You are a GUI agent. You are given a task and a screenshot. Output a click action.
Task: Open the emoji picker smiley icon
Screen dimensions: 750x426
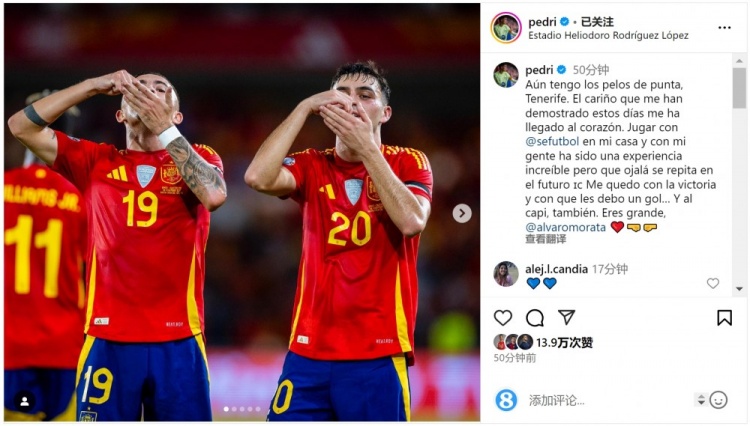click(x=718, y=400)
